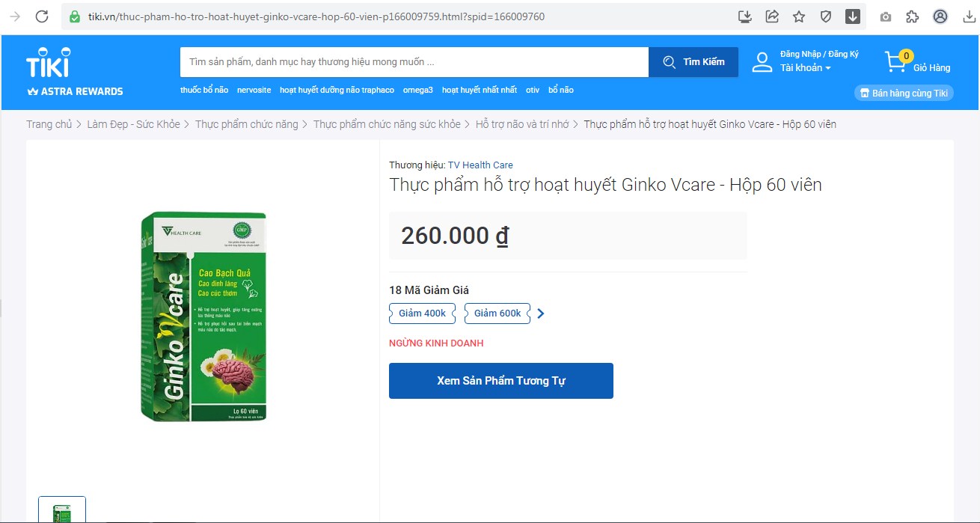Click the omega3 suggested keyword
The image size is (980, 523).
(x=418, y=90)
